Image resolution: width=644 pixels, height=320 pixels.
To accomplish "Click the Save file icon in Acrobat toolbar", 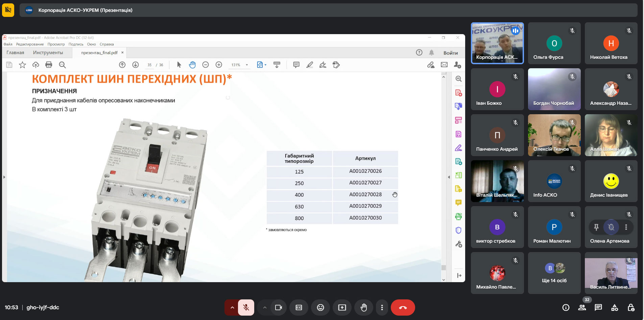I will click(9, 65).
